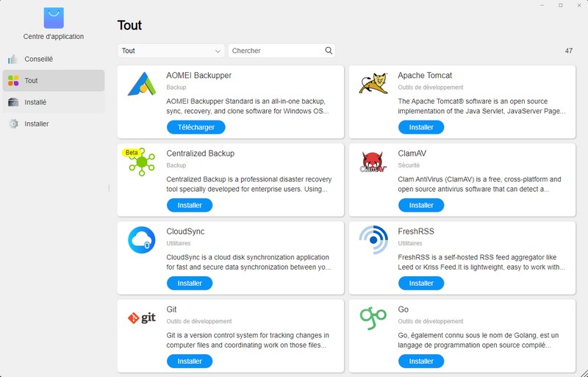Open the CloudSync cloud icon
Viewport: 588px width, 377px height.
pyautogui.click(x=142, y=240)
